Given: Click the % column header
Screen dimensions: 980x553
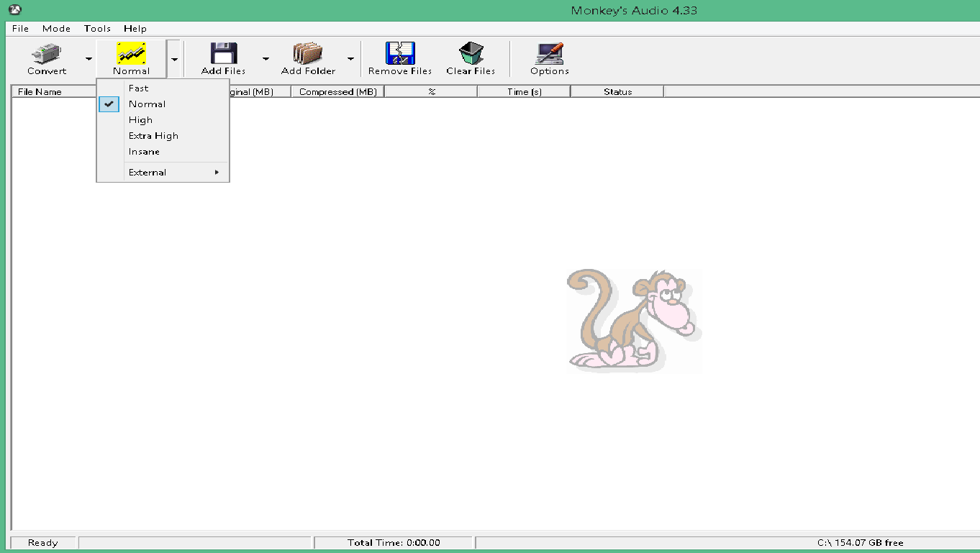Looking at the screenshot, I should coord(431,91).
